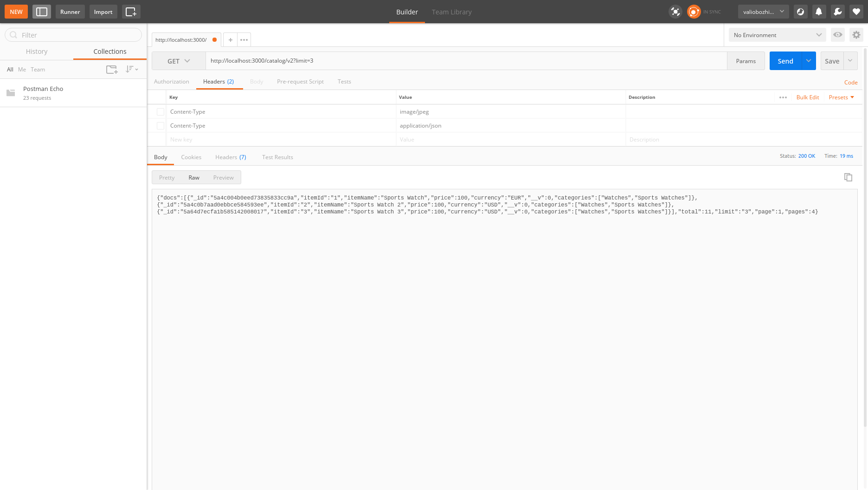Click the heart icon in header
The width and height of the screenshot is (868, 490).
click(856, 12)
